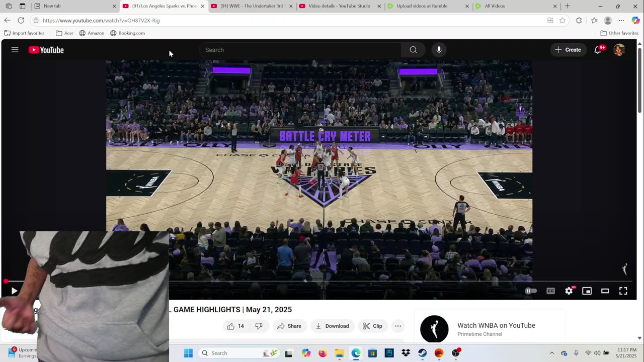Open the WNBA channel logo thumbnail
This screenshot has height=362, width=644.
click(434, 329)
